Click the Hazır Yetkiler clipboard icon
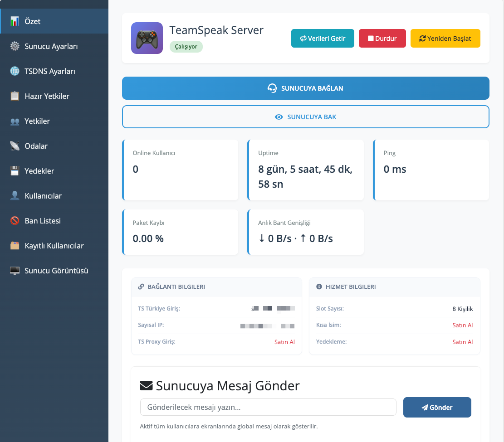504x442 pixels. point(15,96)
